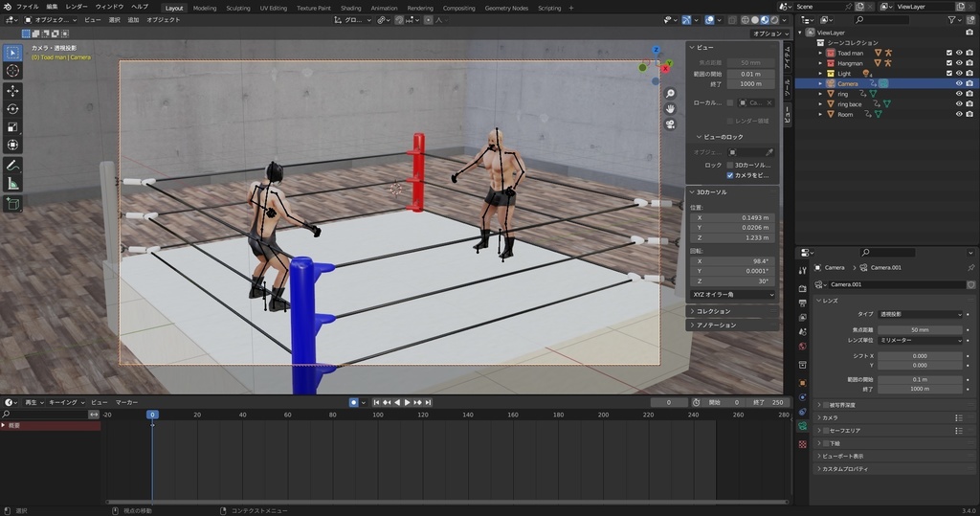This screenshot has width=980, height=516.
Task: Switch to the Animation workspace tab
Action: [384, 8]
